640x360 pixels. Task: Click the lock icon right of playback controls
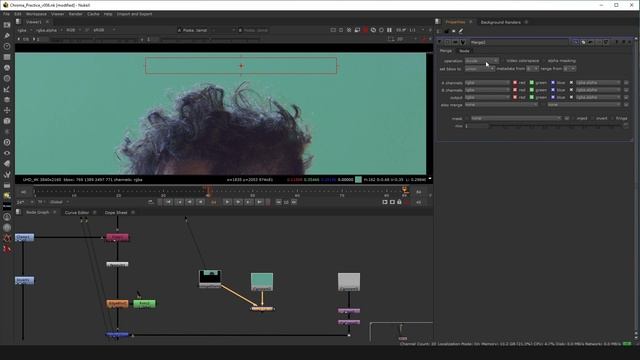[399, 202]
